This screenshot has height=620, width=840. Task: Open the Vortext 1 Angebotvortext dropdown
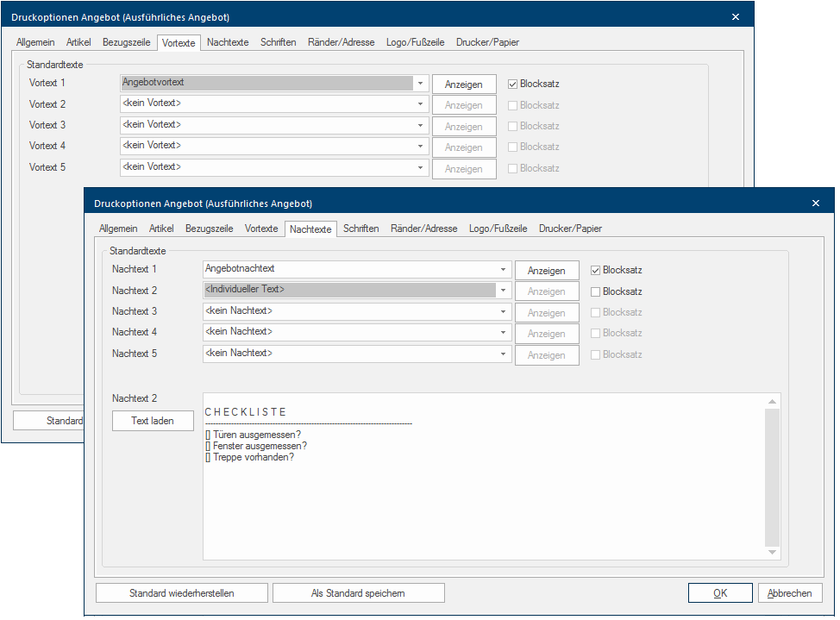click(x=420, y=84)
